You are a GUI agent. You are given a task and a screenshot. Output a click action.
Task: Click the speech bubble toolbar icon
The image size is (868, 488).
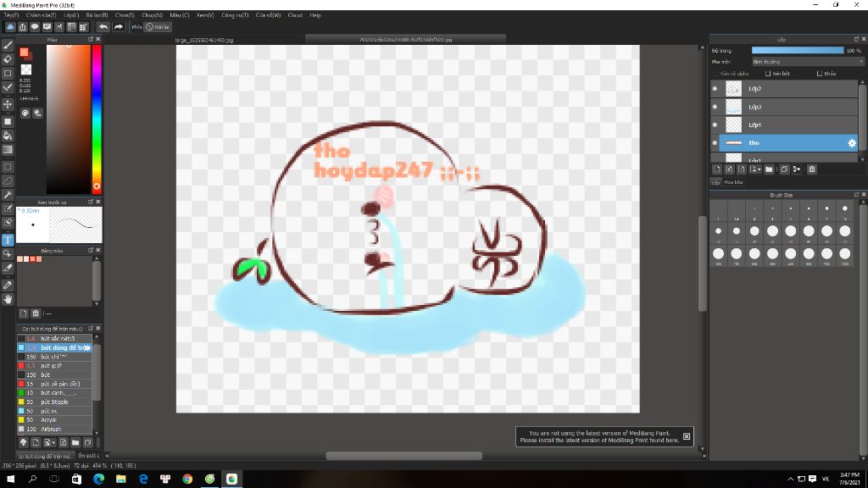click(35, 26)
